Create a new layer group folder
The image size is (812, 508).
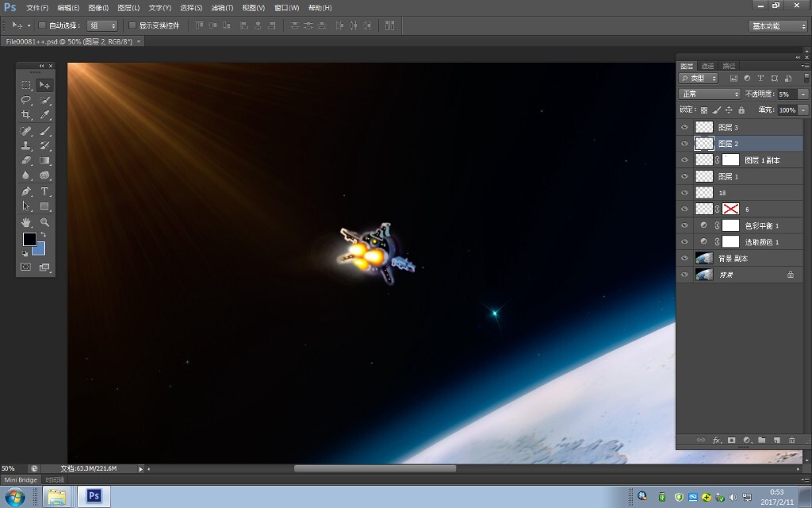point(762,440)
